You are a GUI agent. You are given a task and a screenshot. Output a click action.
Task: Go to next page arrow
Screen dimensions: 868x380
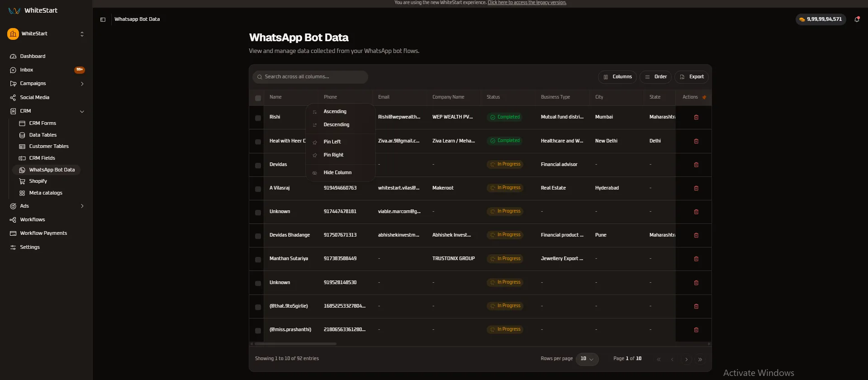click(686, 360)
